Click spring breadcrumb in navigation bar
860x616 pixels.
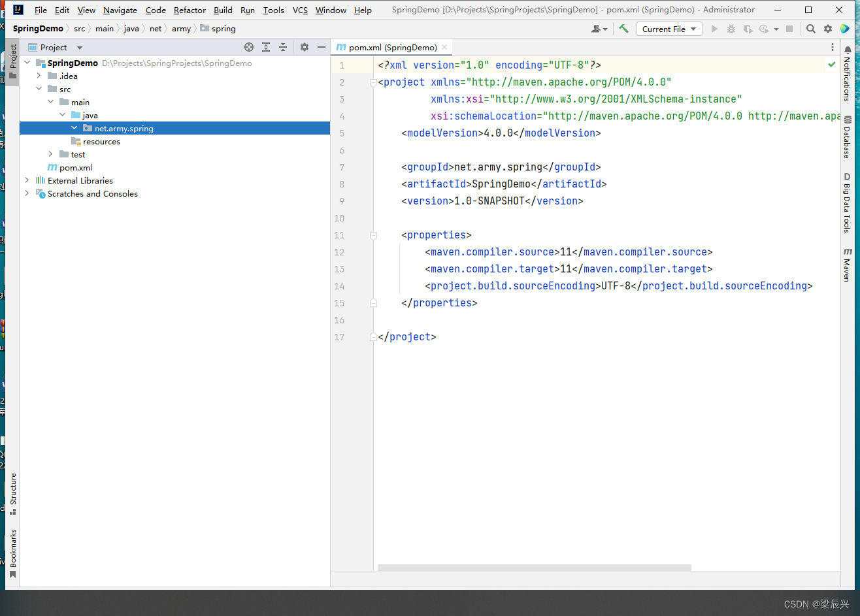click(x=218, y=29)
